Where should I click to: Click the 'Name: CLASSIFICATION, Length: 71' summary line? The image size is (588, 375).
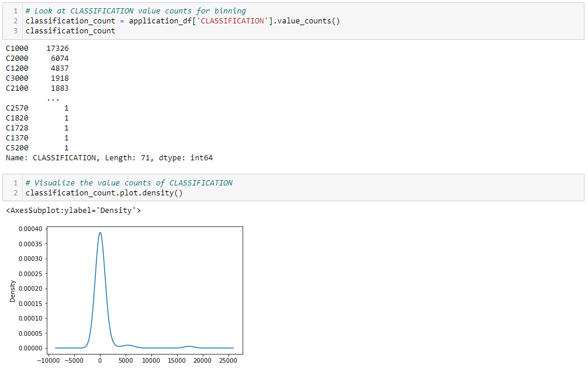[x=109, y=158]
